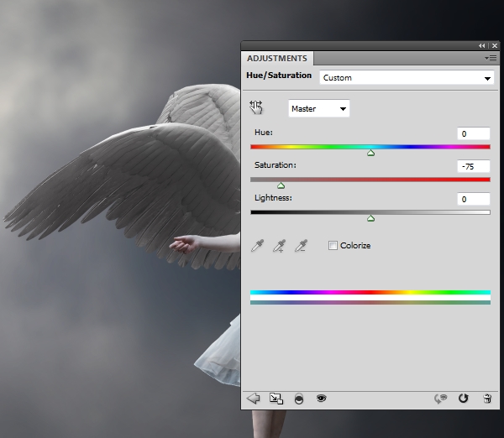Click the Hue value field
The image size is (504, 438).
(x=474, y=134)
